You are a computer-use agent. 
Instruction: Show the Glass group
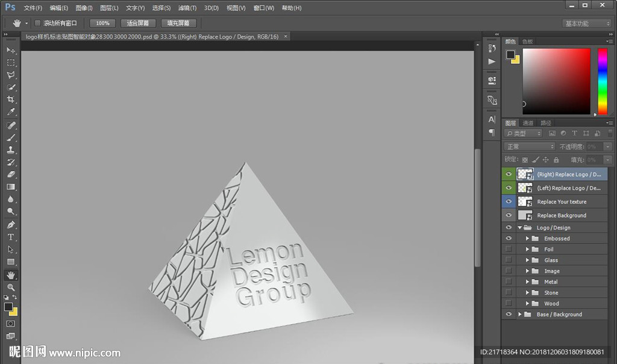(509, 260)
